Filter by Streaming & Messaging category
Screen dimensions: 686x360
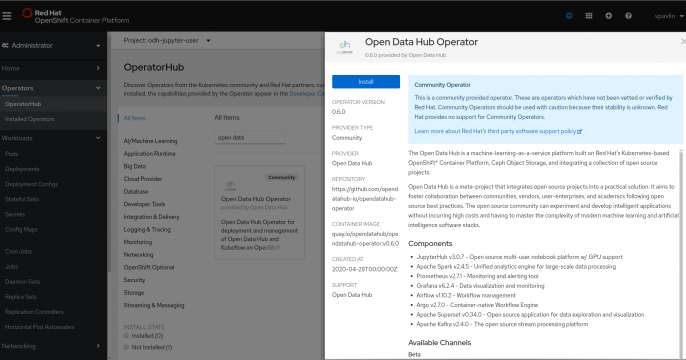pos(154,305)
